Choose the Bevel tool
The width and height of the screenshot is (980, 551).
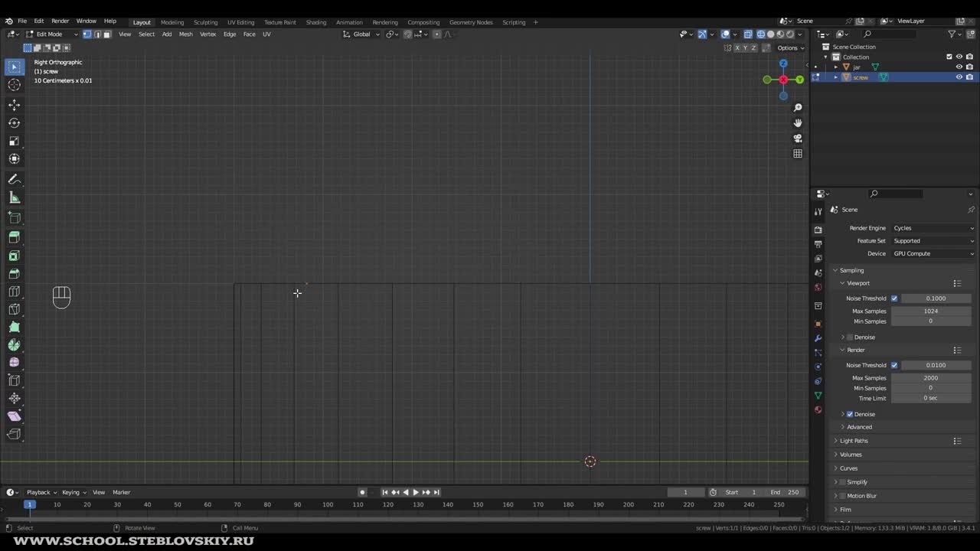(14, 273)
